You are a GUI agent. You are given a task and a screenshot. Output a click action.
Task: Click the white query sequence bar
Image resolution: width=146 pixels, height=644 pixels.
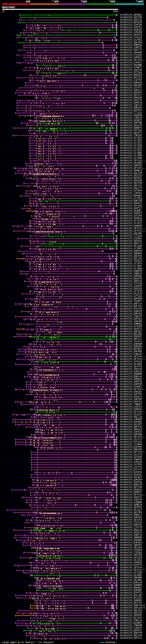60,10
